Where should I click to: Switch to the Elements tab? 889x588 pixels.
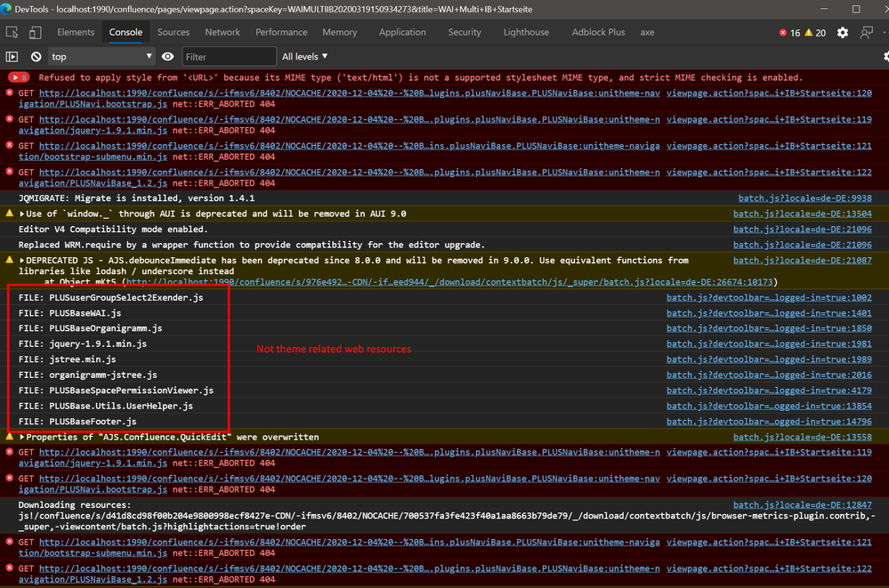coord(76,32)
